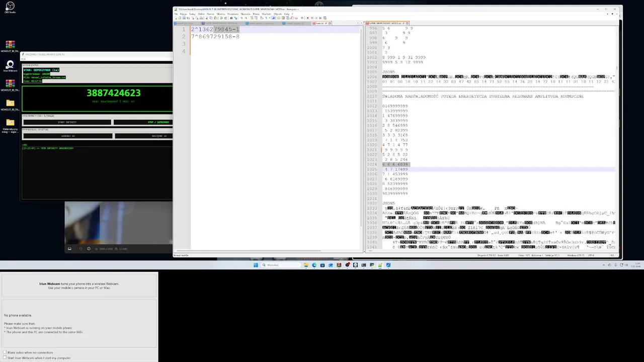The width and height of the screenshot is (644, 362).
Task: Toggle the Show All Characters toolbar icon
Action: point(266,18)
